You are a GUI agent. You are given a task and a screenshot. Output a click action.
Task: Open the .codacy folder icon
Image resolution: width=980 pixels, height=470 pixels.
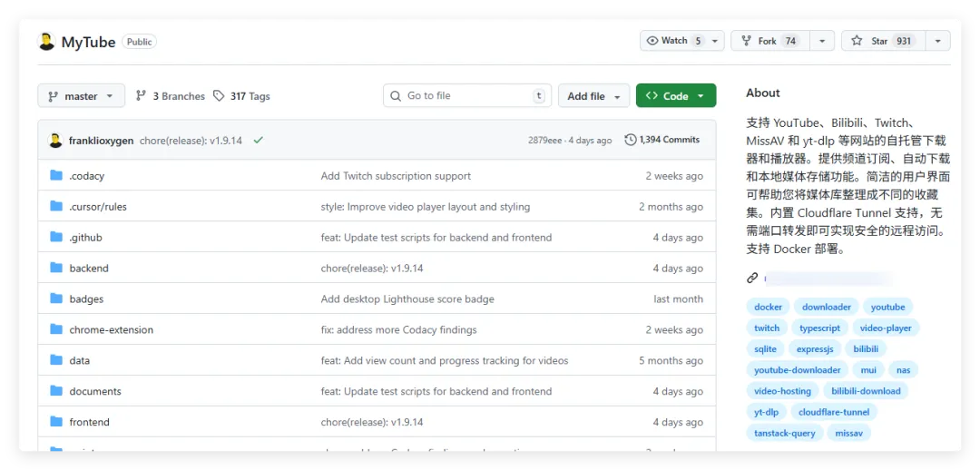point(56,176)
